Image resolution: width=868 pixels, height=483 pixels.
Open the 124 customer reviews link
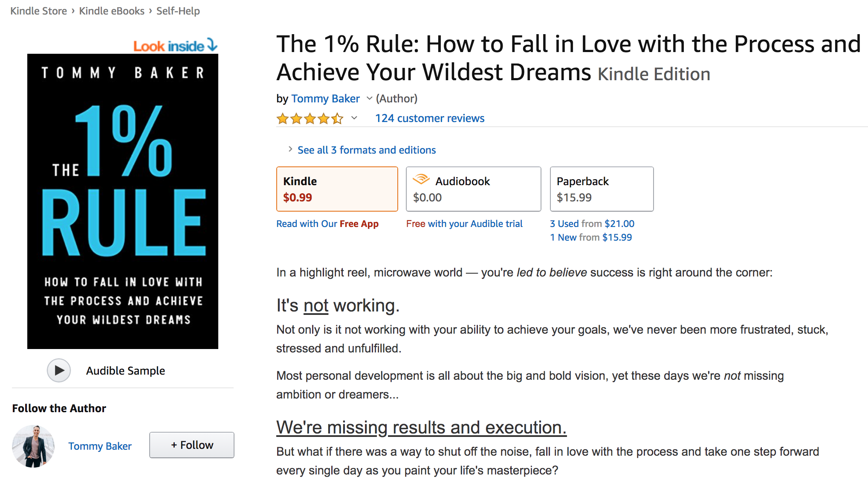(429, 118)
